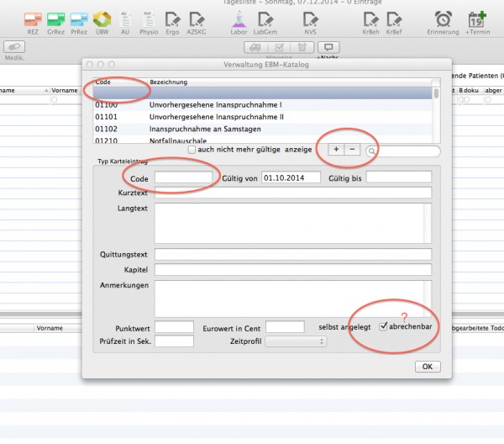
Task: Add catalog entry with plus button
Action: 336,150
